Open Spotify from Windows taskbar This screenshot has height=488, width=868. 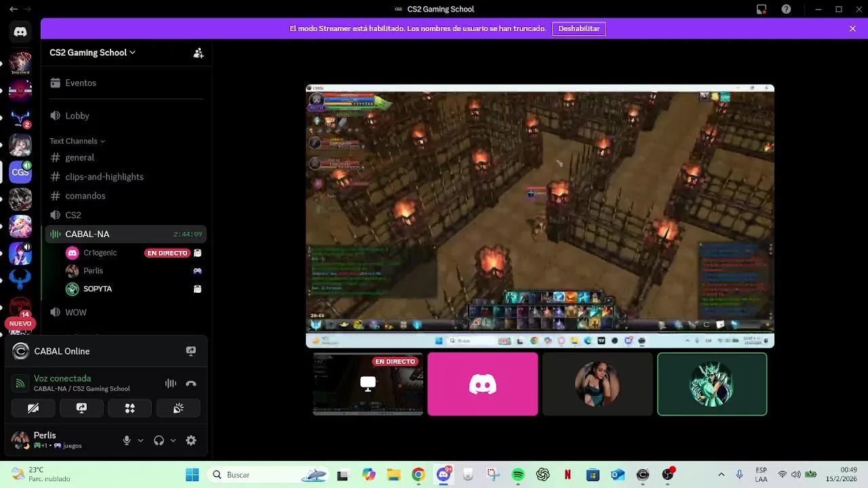(x=518, y=474)
